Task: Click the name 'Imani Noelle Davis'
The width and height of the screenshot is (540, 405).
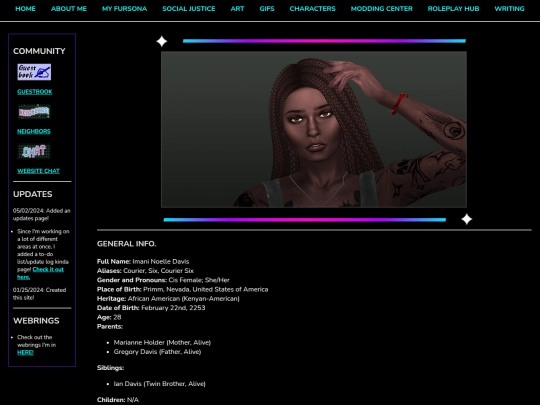Action: [161, 261]
